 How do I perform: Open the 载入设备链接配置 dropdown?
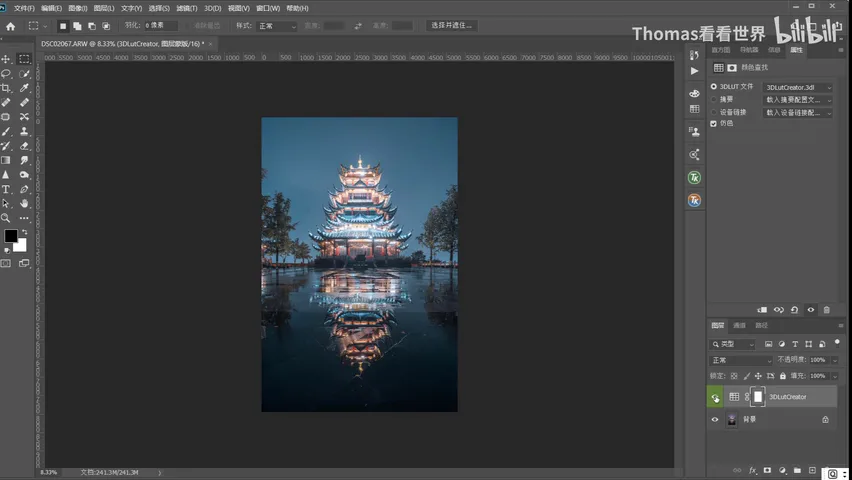[x=798, y=113]
